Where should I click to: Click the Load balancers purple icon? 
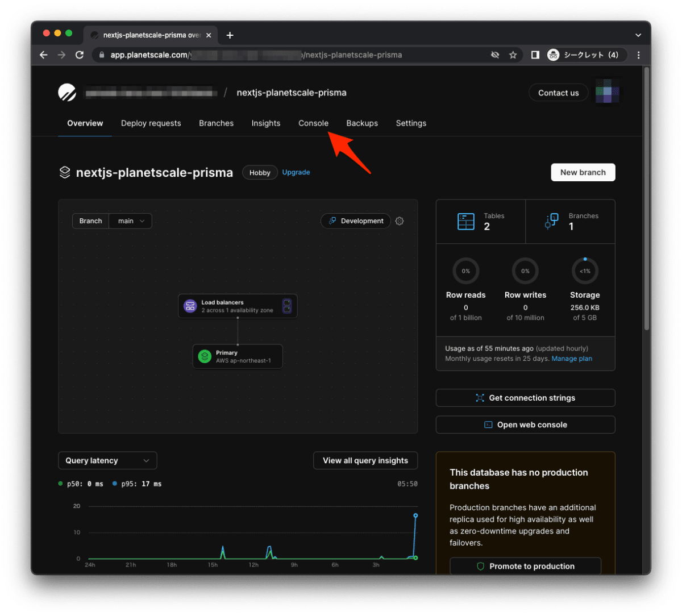point(190,306)
